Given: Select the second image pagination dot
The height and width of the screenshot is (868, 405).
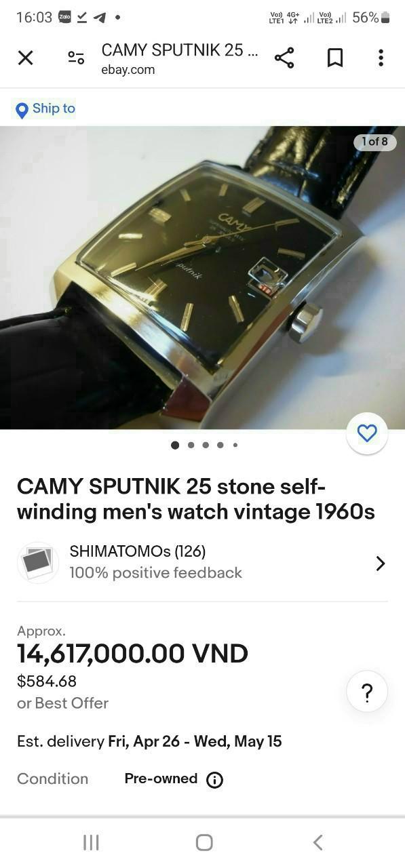Looking at the screenshot, I should [191, 445].
